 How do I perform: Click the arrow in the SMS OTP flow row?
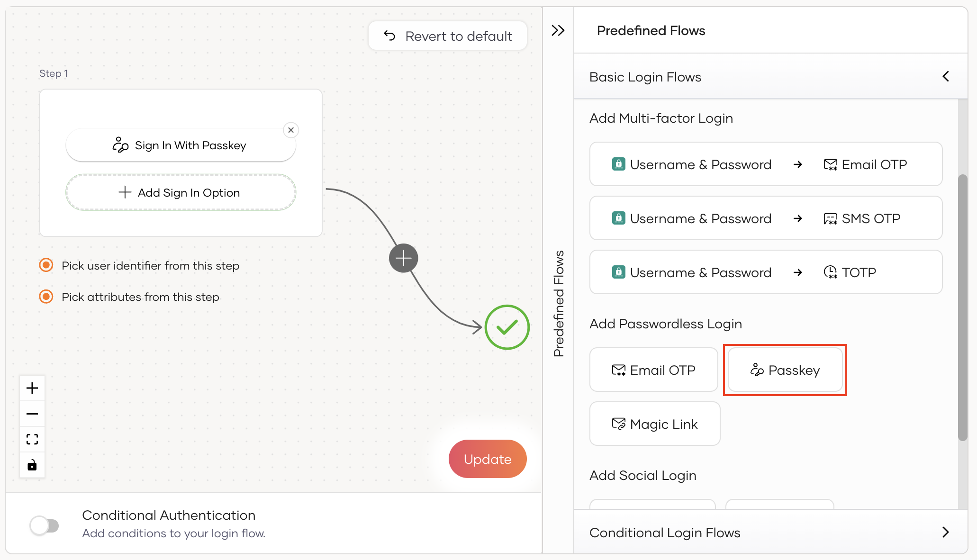pyautogui.click(x=798, y=218)
